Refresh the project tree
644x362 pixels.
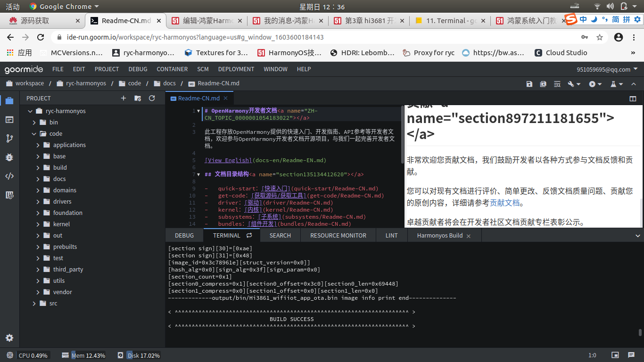click(152, 98)
